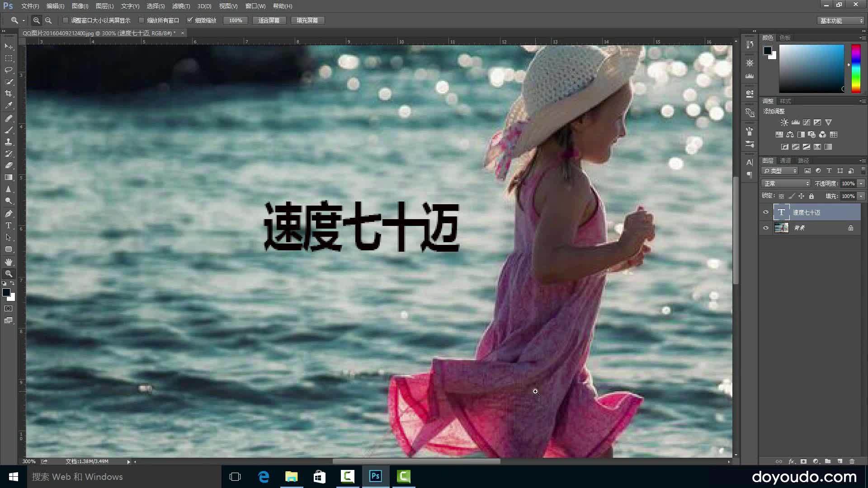Viewport: 868px width, 488px height.
Task: Select the Lasso tool
Action: [x=9, y=70]
